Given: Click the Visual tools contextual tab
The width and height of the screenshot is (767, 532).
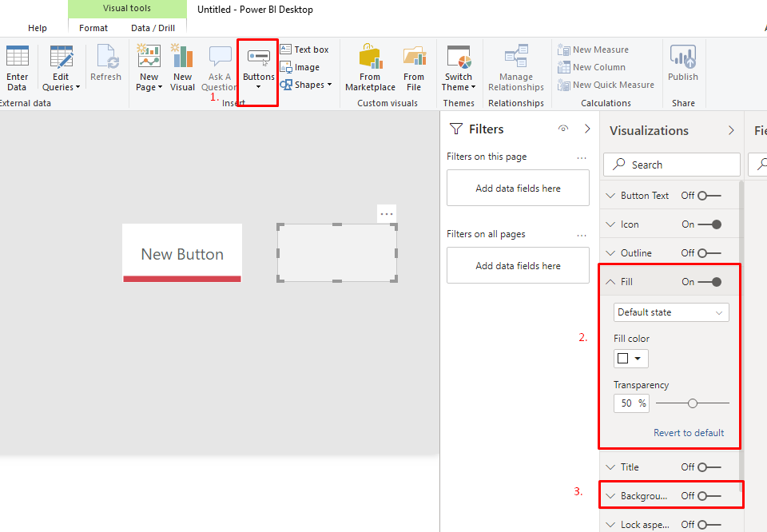Looking at the screenshot, I should (127, 8).
